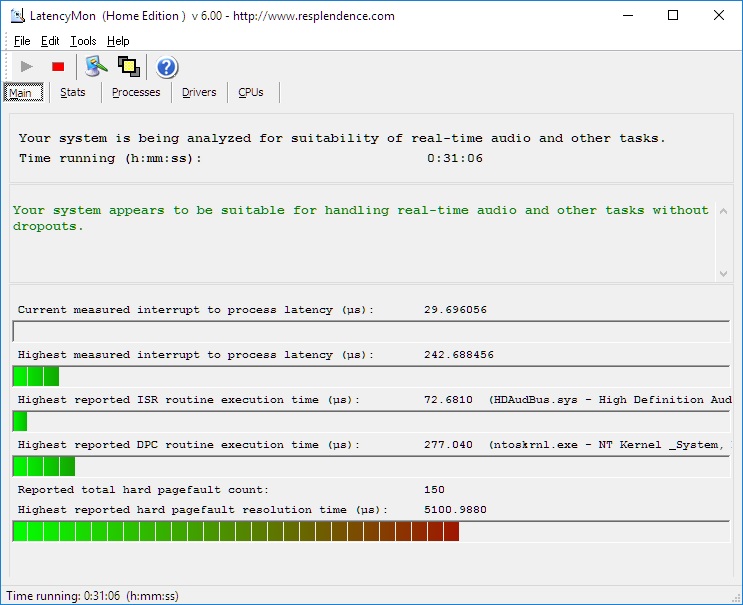Click the running time value 0:31:06
The height and width of the screenshot is (605, 743).
click(454, 158)
